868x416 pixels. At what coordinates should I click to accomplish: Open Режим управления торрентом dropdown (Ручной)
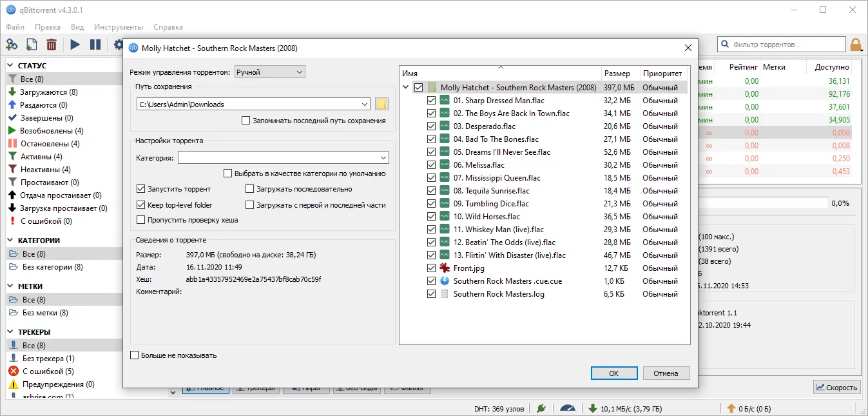pos(269,72)
